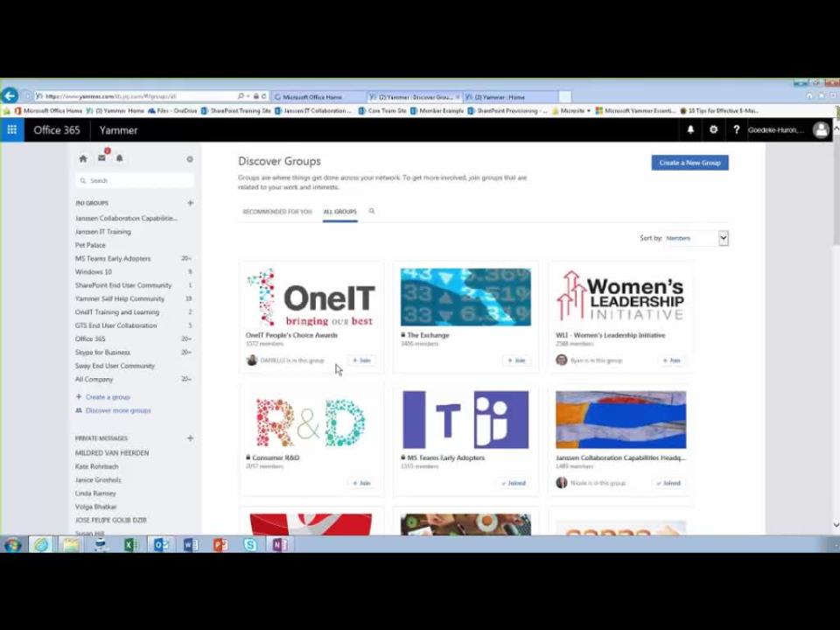
Task: Launch Word from the taskbar
Action: [x=190, y=545]
